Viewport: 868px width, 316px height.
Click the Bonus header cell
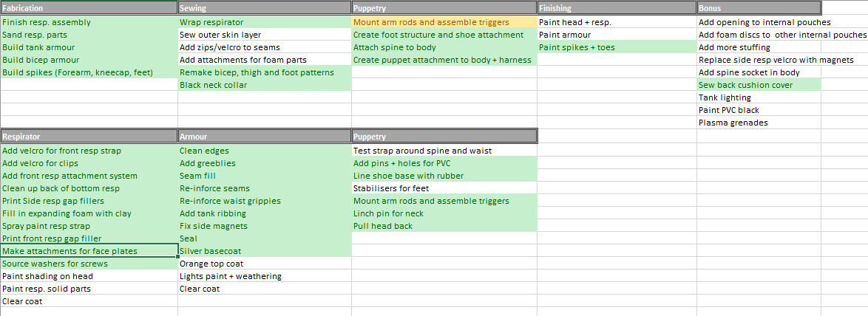tap(759, 8)
